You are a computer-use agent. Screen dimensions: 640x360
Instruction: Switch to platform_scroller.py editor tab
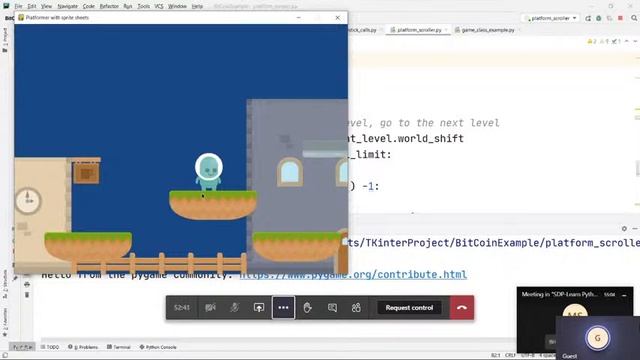[x=418, y=30]
